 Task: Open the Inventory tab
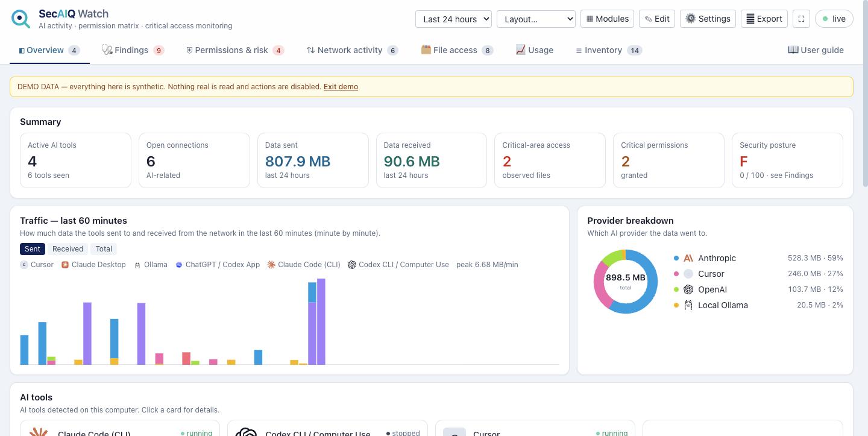click(x=609, y=50)
